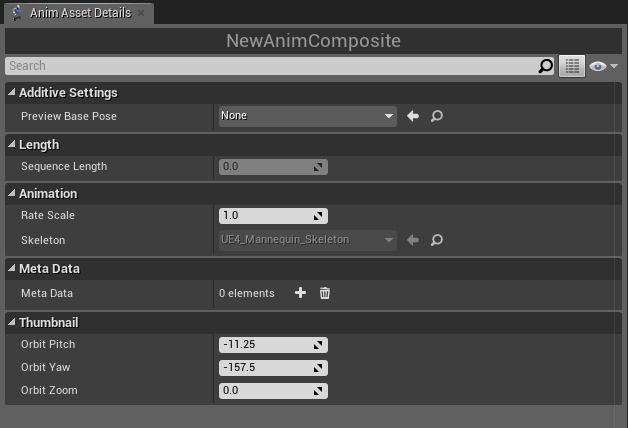Add a Meta Data element with plus icon
The image size is (628, 428).
[300, 293]
